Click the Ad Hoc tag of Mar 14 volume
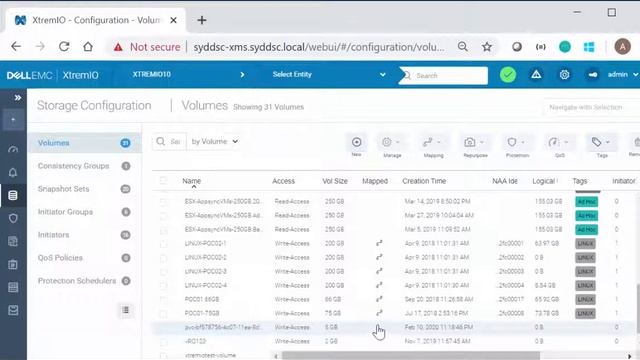Viewport: 640px width, 360px height. tap(587, 202)
